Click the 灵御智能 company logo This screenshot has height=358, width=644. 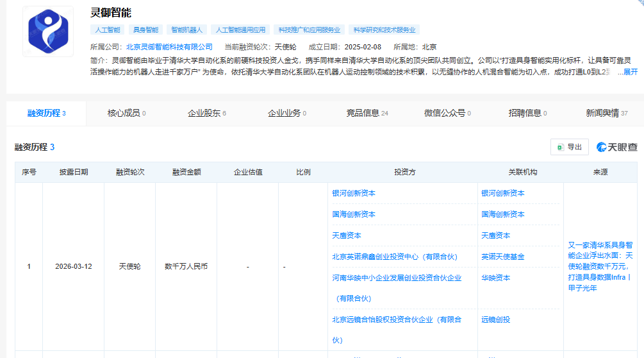[x=48, y=31]
